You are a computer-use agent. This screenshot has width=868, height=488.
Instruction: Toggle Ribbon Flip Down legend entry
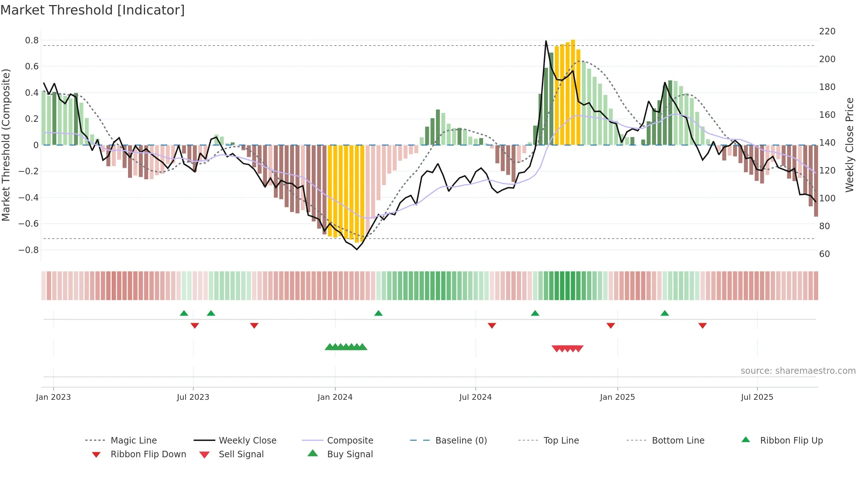point(139,454)
